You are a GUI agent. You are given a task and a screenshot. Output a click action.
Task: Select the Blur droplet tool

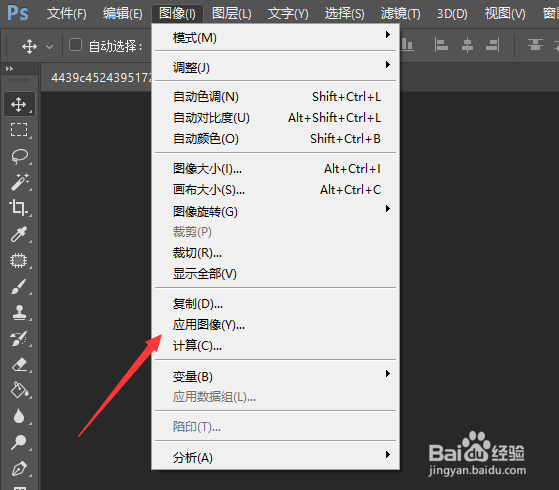[19, 416]
